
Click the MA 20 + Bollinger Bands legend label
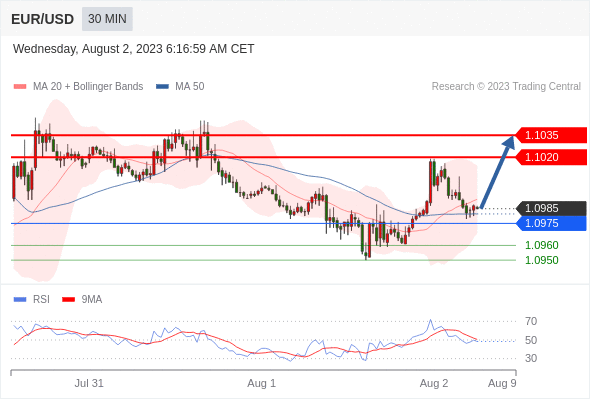click(x=88, y=87)
